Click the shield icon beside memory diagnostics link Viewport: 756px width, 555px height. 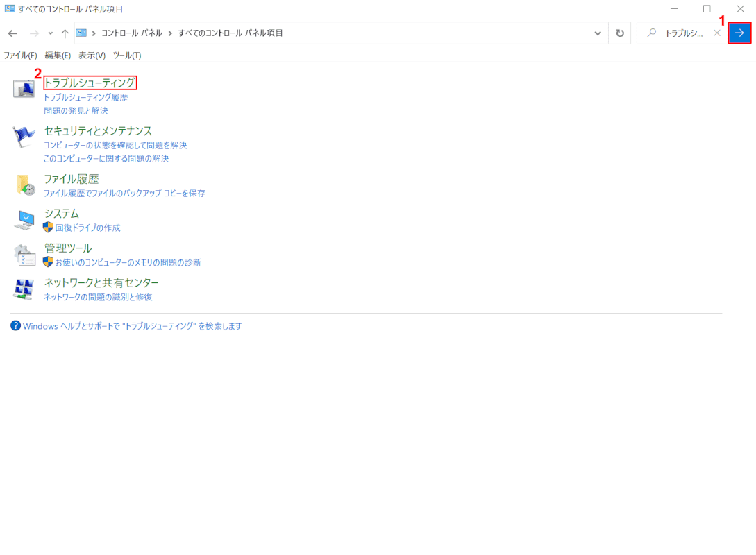(x=48, y=262)
